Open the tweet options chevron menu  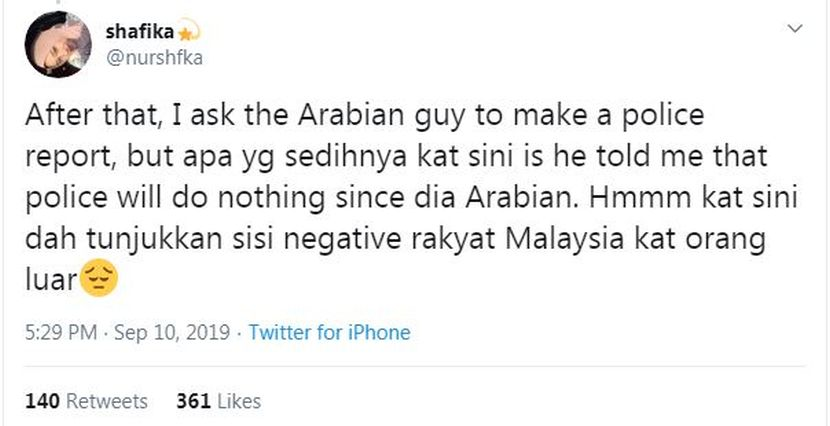[x=795, y=29]
